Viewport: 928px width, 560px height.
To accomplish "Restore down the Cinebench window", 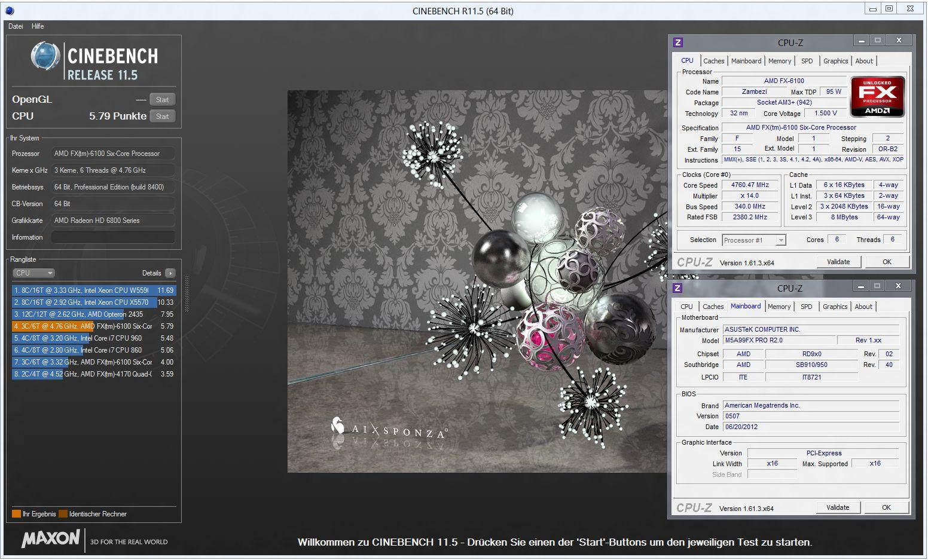I will 889,8.
